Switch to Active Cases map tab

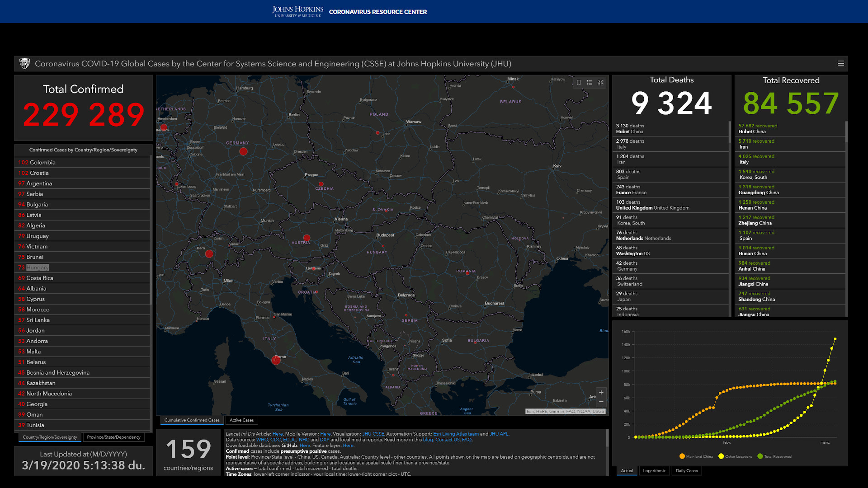tap(241, 420)
